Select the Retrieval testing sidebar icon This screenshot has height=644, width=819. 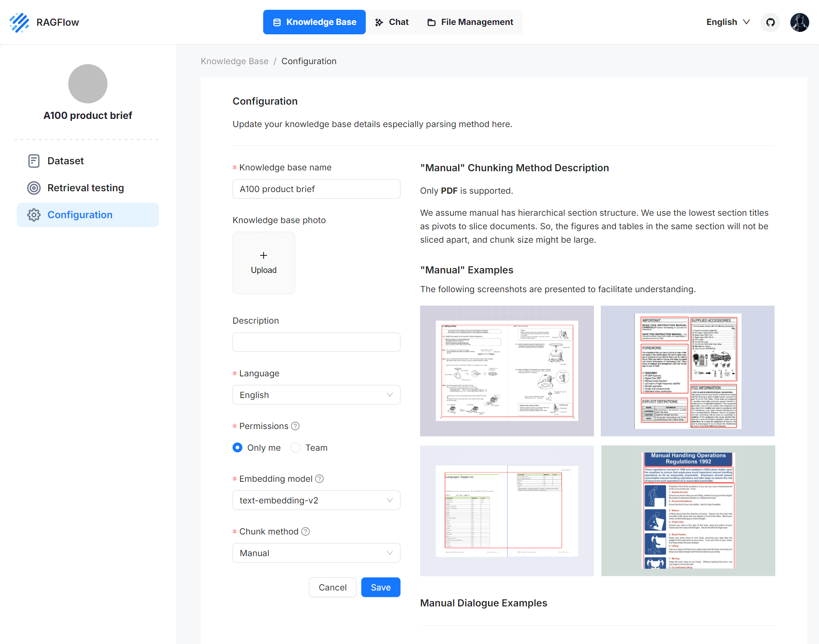(x=34, y=188)
